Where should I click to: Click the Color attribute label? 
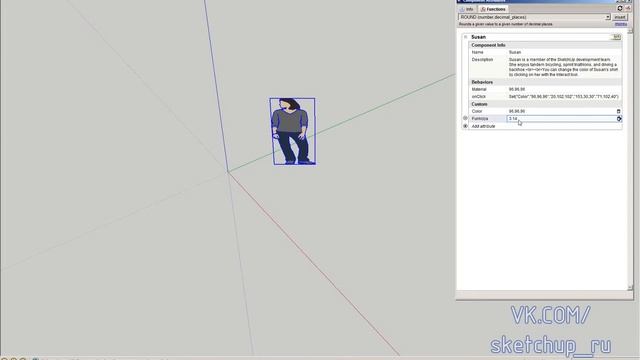click(x=477, y=111)
